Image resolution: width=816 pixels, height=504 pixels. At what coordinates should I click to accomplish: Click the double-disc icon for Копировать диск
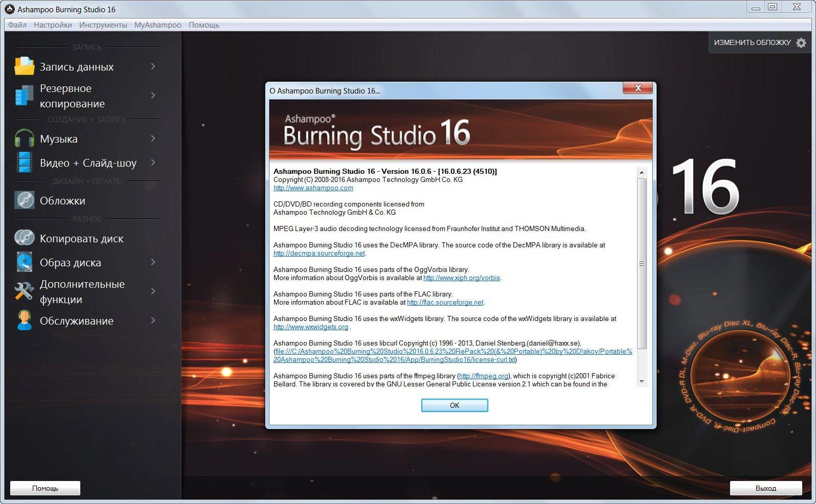coord(24,238)
